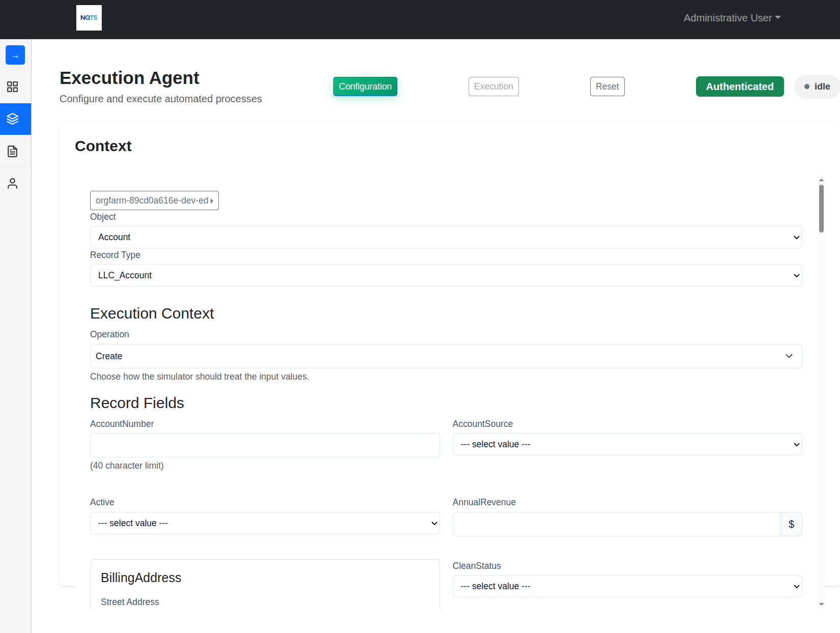This screenshot has width=840, height=633.
Task: Click the idle status indicator
Action: point(817,87)
